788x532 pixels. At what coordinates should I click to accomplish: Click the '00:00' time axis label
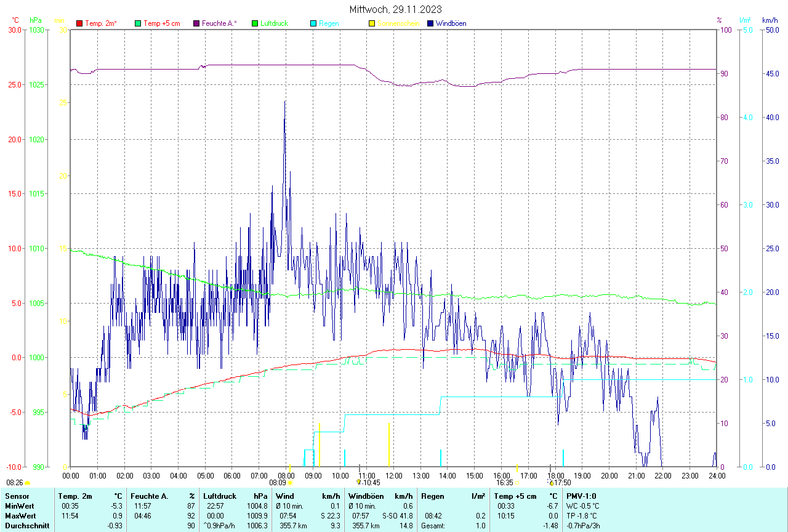[x=71, y=476]
